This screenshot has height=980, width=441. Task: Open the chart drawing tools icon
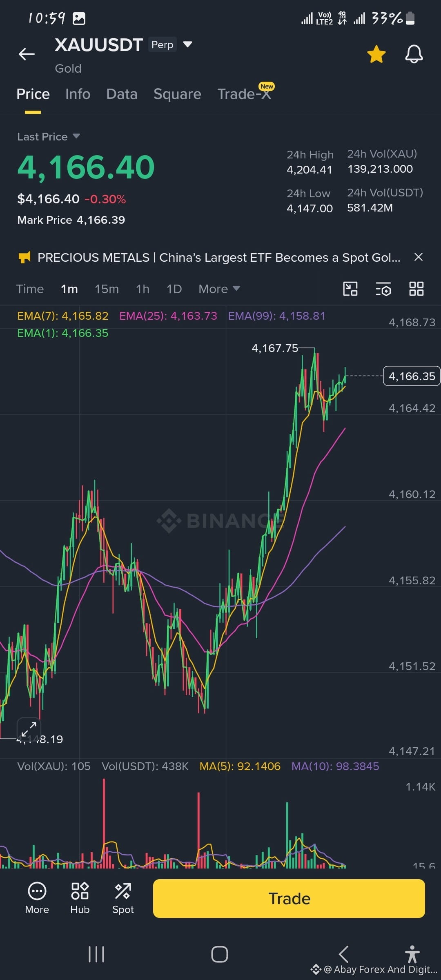coord(350,289)
